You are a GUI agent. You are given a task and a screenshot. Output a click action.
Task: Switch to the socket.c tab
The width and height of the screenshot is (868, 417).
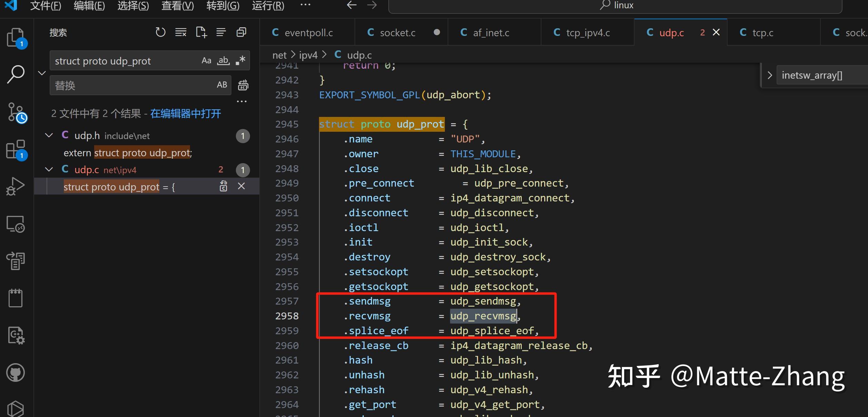coord(401,33)
